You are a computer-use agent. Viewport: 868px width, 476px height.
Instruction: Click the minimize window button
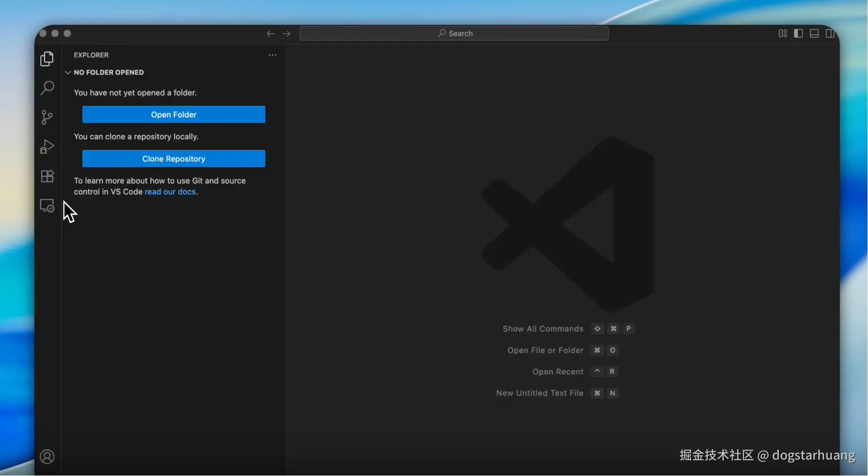pos(55,33)
